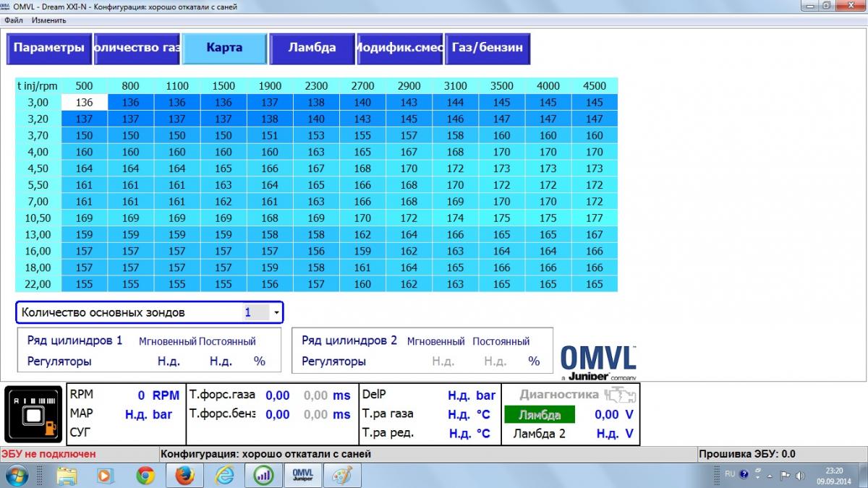868x488 pixels.
Task: Click the 4500 rpm column header
Action: pyautogui.click(x=595, y=86)
